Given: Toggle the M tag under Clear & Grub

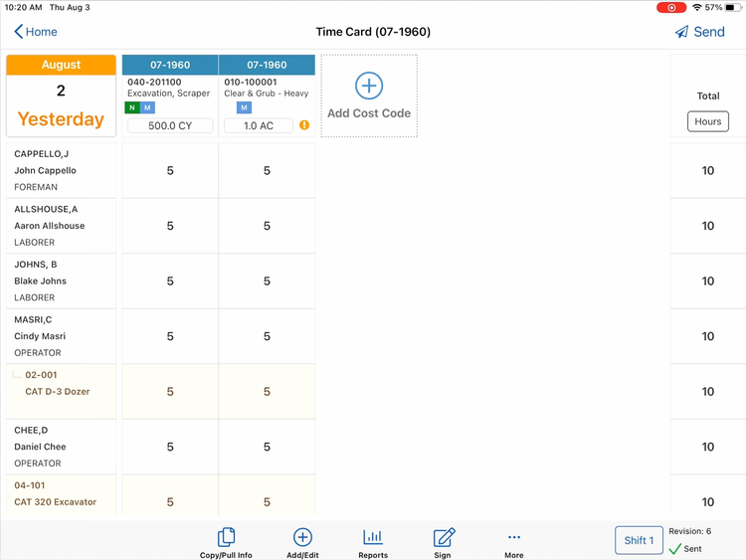Looking at the screenshot, I should 244,107.
